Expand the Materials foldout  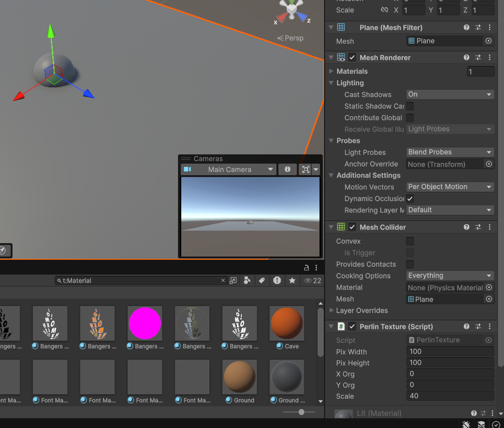[x=331, y=71]
